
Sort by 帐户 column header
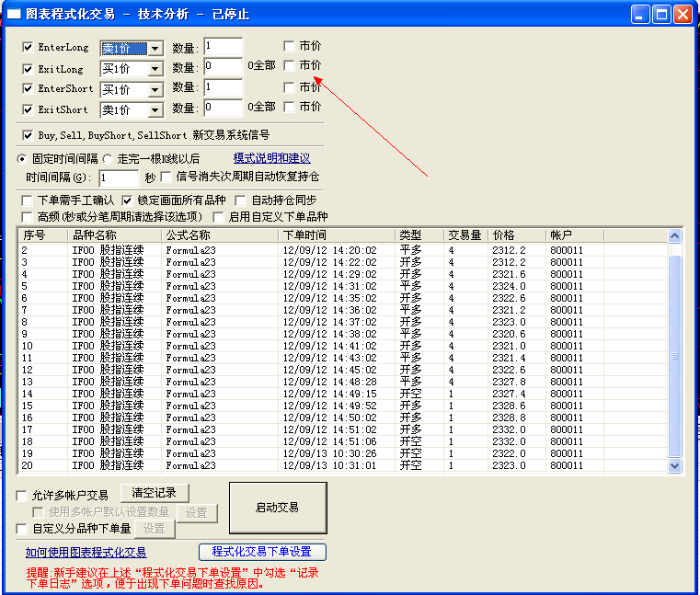point(575,235)
